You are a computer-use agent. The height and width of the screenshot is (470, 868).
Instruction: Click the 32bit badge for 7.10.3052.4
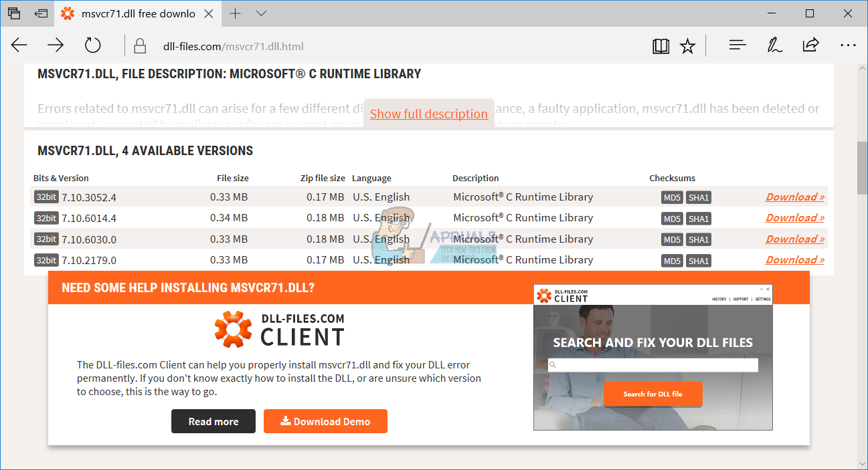coord(46,197)
